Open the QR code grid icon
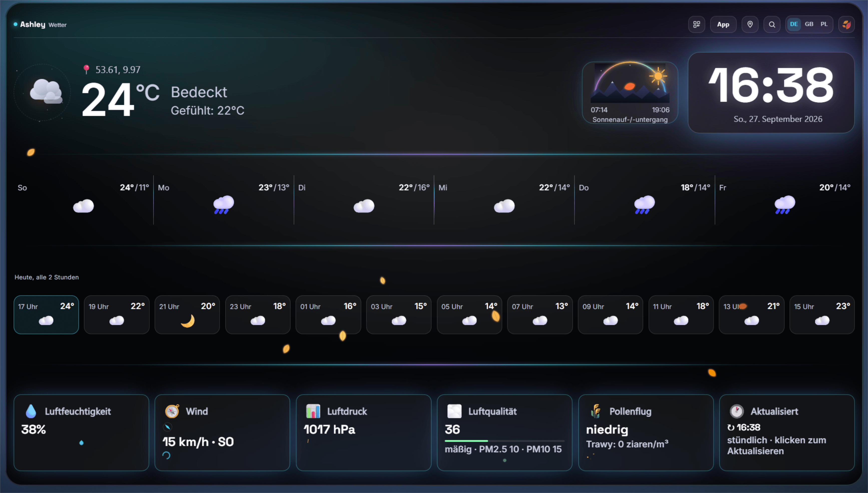Viewport: 868px width, 493px height. [696, 24]
